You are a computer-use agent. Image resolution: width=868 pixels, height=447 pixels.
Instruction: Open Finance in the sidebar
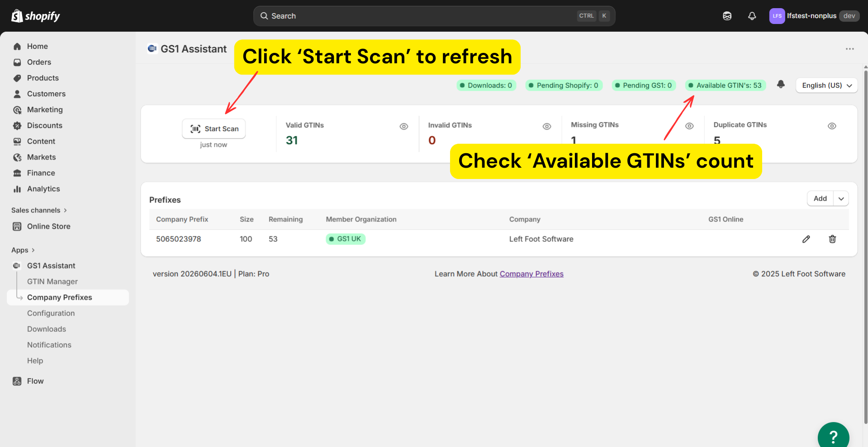click(41, 173)
